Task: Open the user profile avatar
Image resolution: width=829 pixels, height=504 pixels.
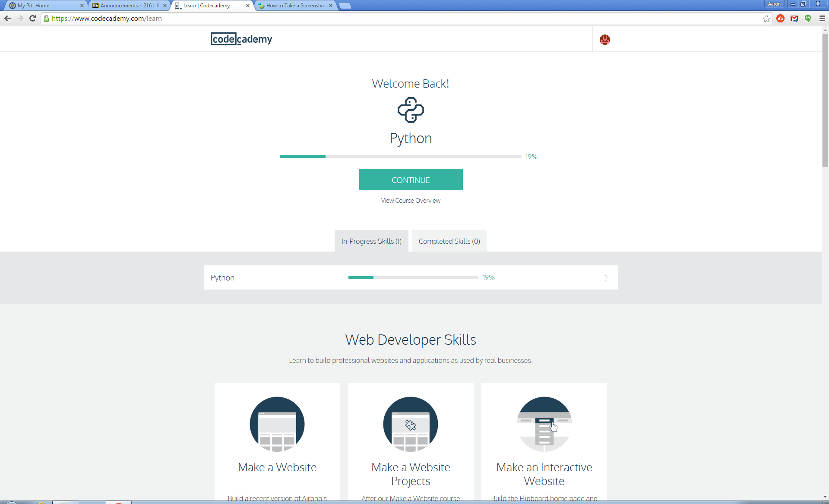Action: [604, 40]
